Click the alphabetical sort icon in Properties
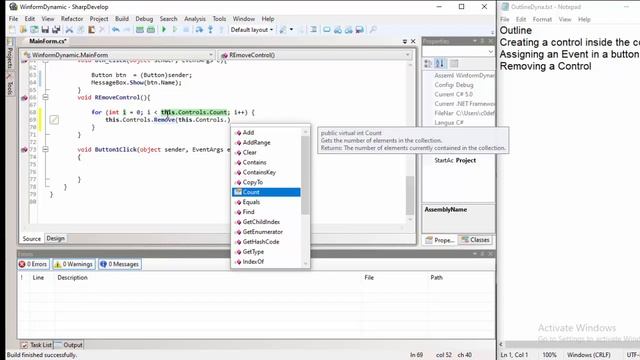The height and width of the screenshot is (360, 640). tap(440, 63)
